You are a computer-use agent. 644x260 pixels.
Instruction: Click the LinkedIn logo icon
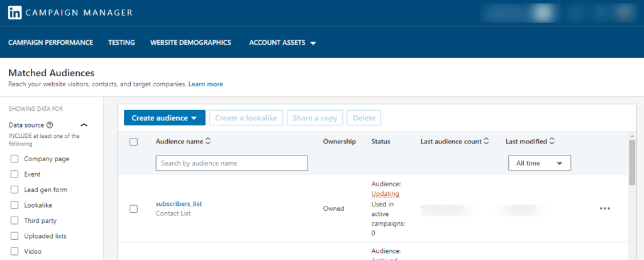pyautogui.click(x=15, y=13)
